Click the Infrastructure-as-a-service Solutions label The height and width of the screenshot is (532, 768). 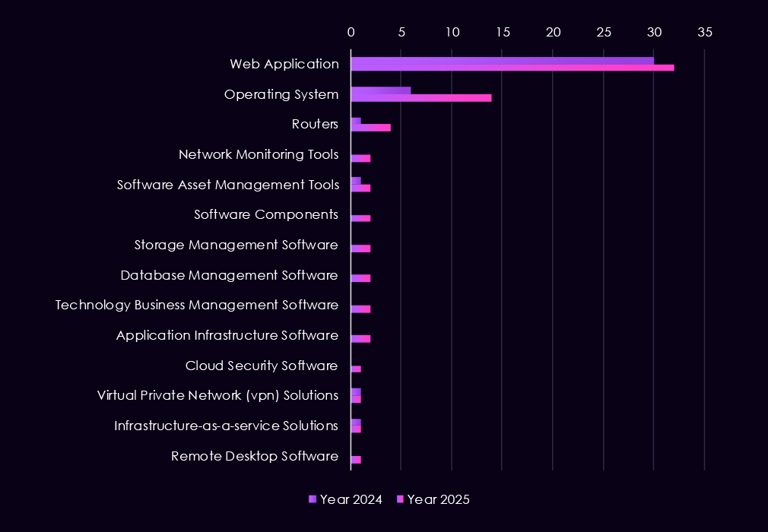[226, 426]
